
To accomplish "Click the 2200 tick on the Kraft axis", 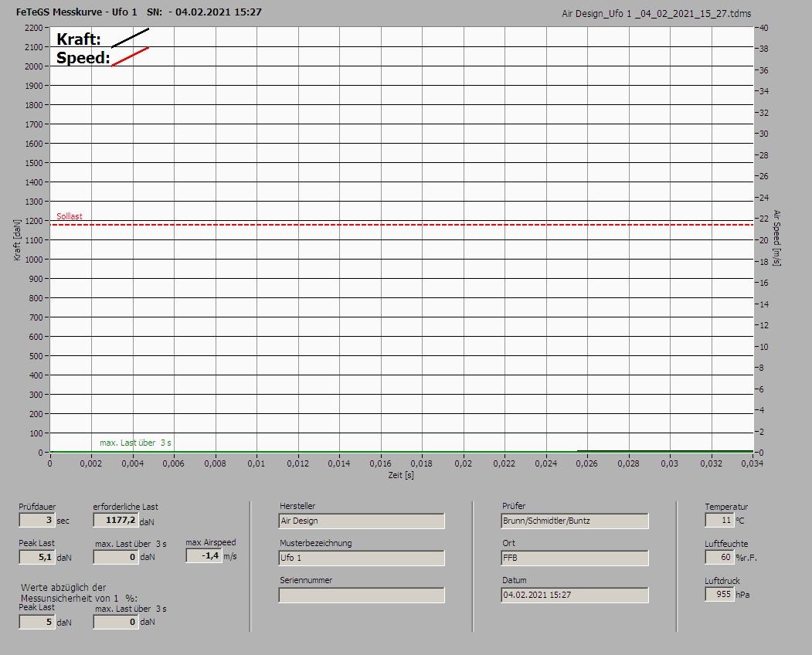I will pyautogui.click(x=34, y=28).
